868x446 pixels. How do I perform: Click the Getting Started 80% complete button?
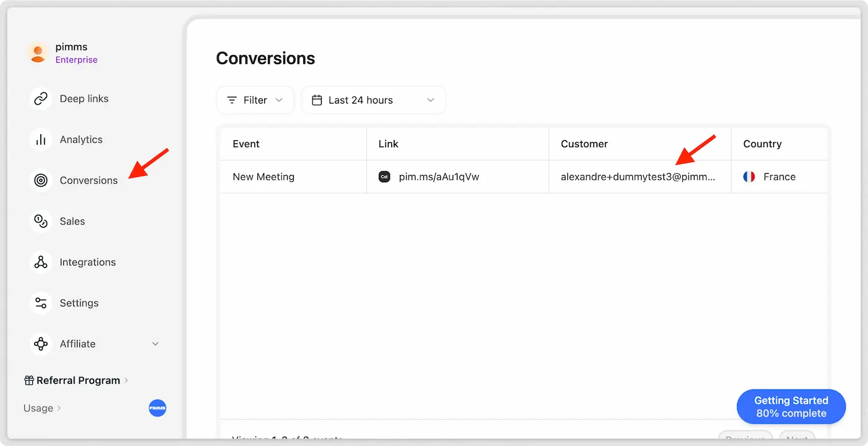click(790, 407)
